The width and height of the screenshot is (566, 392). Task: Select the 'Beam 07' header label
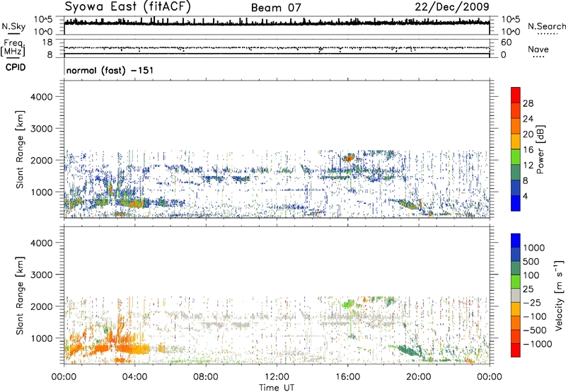click(276, 8)
